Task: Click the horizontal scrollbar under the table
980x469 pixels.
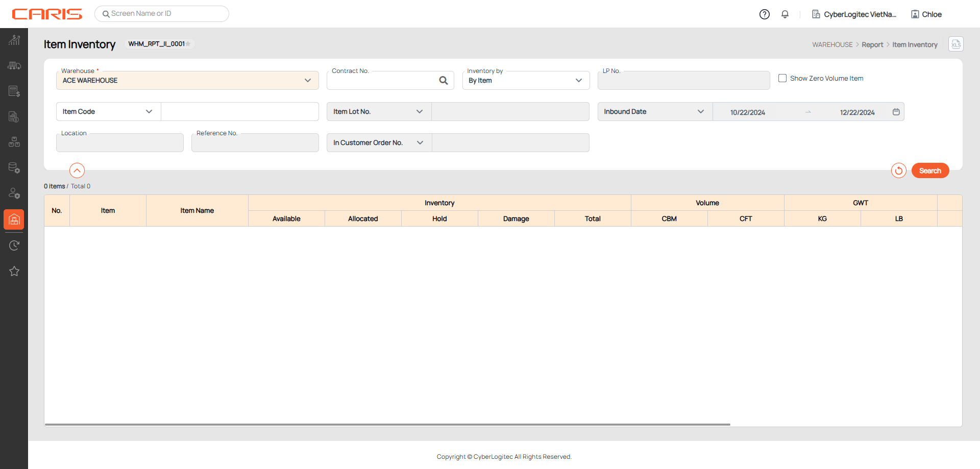Action: (x=387, y=424)
